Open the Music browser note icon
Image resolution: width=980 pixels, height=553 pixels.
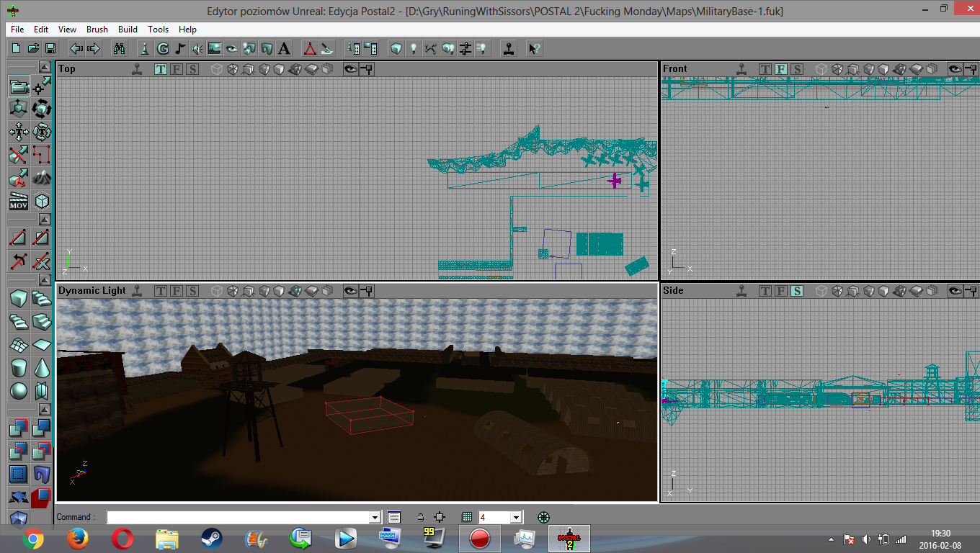(x=180, y=48)
